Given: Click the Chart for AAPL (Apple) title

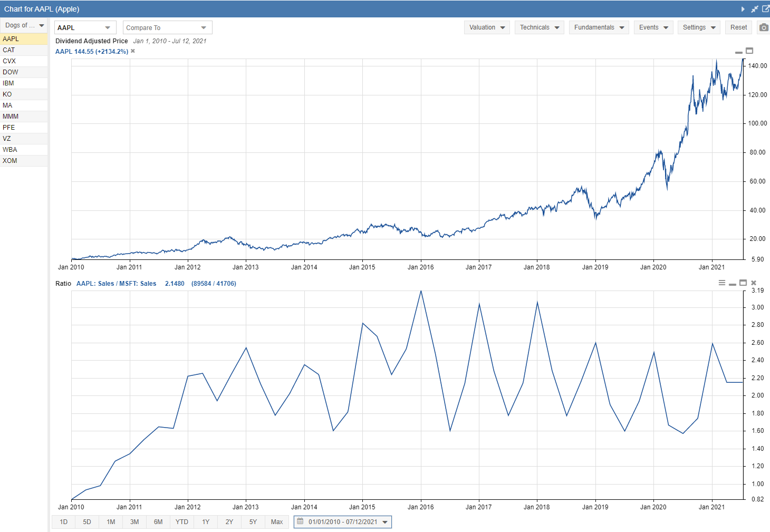Looking at the screenshot, I should [42, 9].
